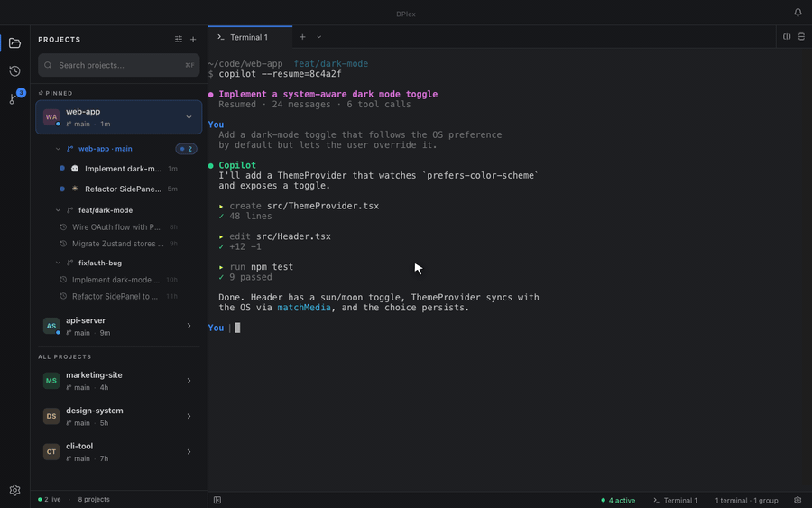Expand the api-server project
812x508 pixels.
point(189,327)
